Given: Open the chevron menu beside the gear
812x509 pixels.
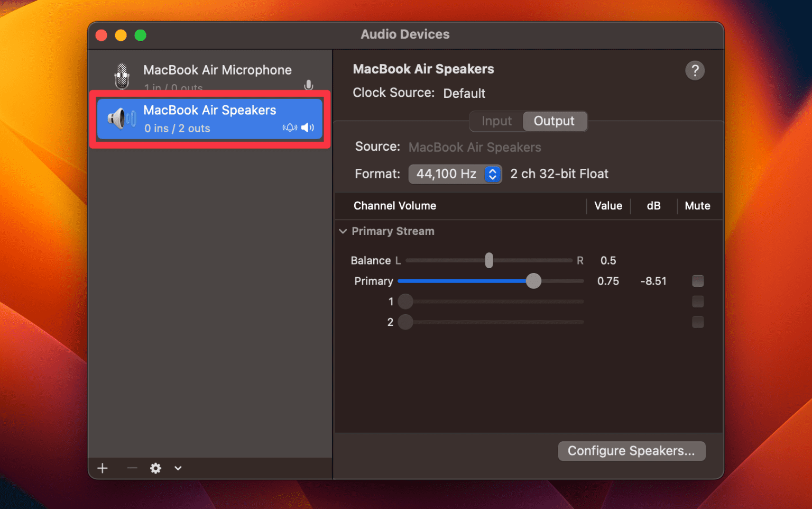Looking at the screenshot, I should click(x=178, y=468).
